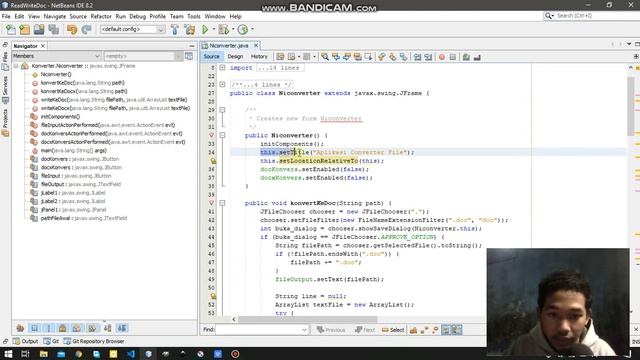Click the Open Project toolbar icon
Image resolution: width=640 pixels, height=360 pixels.
click(x=39, y=29)
